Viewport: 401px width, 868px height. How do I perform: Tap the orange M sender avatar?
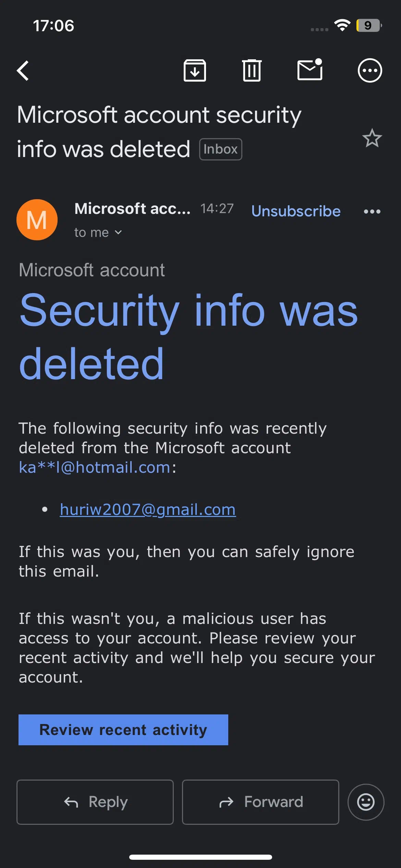[37, 220]
